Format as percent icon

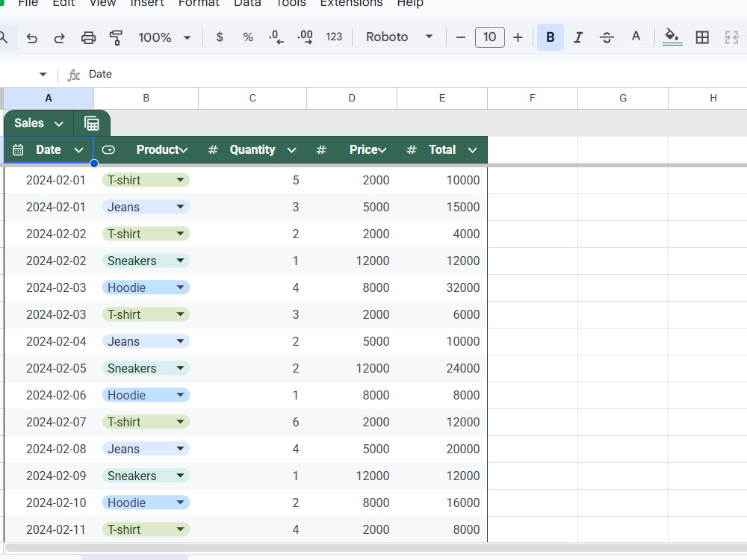248,37
